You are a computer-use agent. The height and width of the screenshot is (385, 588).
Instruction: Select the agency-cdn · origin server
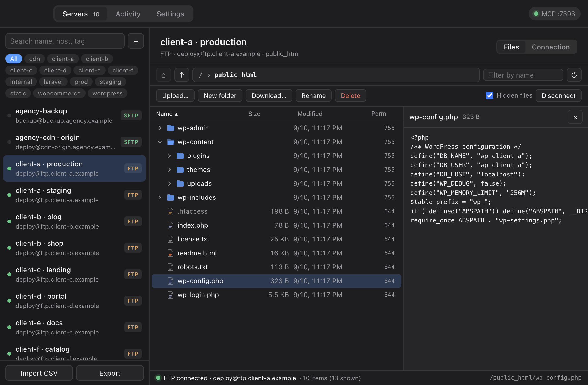tap(75, 142)
